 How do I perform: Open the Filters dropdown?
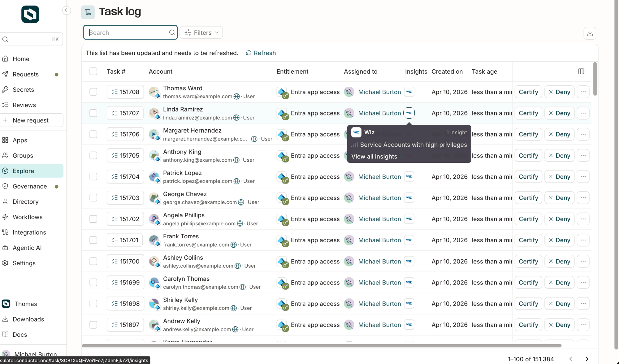(x=201, y=32)
